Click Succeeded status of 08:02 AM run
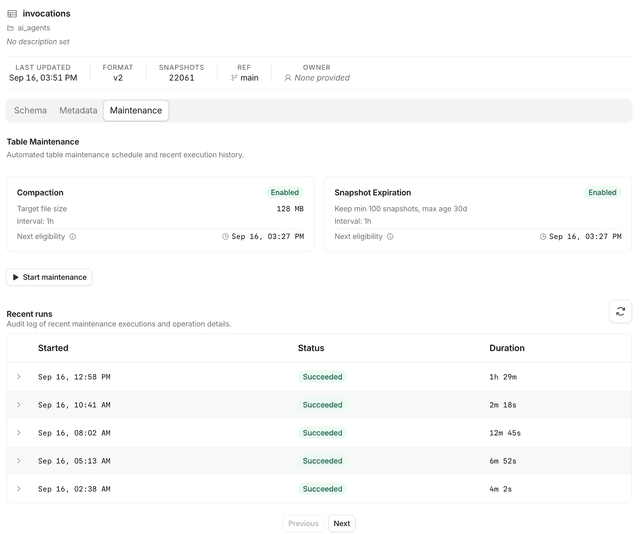Viewport: 640px width, 534px height. pos(322,433)
